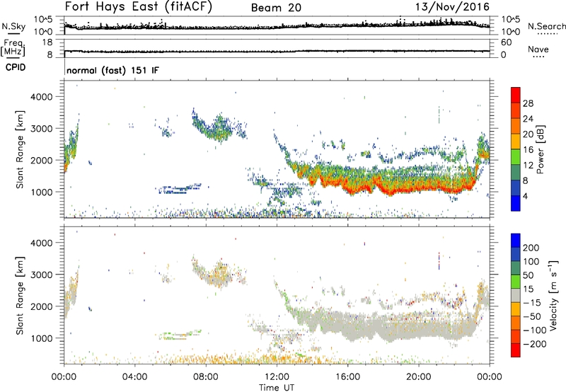The width and height of the screenshot is (566, 392).
Task: Select the date text "13/Nov/2016"
Action: point(452,7)
